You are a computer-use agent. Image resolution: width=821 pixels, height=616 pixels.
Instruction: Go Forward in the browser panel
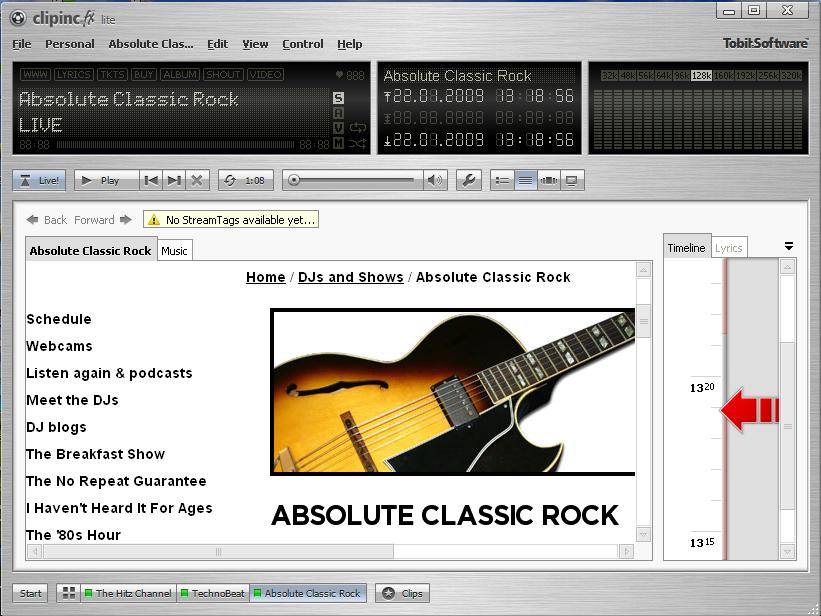point(103,220)
